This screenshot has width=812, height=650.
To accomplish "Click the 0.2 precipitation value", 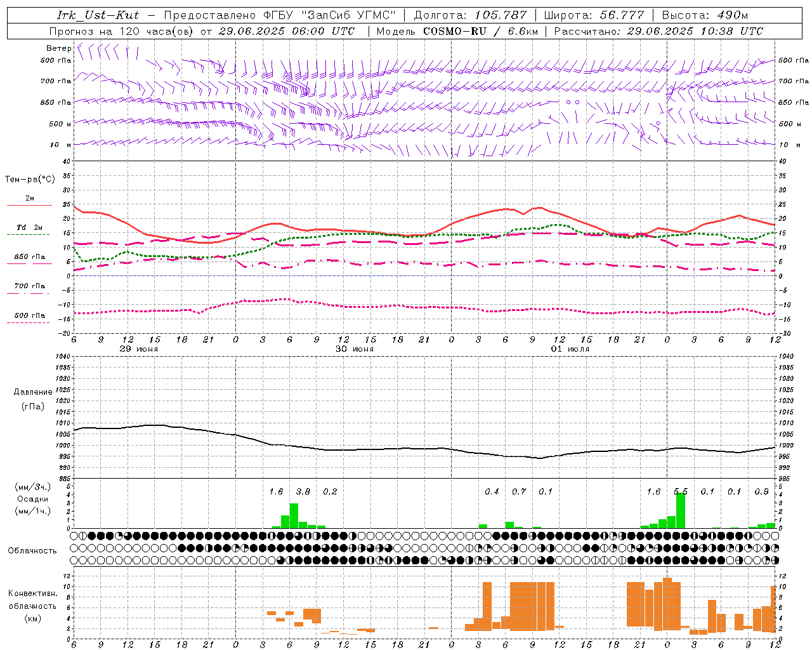I will tap(330, 491).
